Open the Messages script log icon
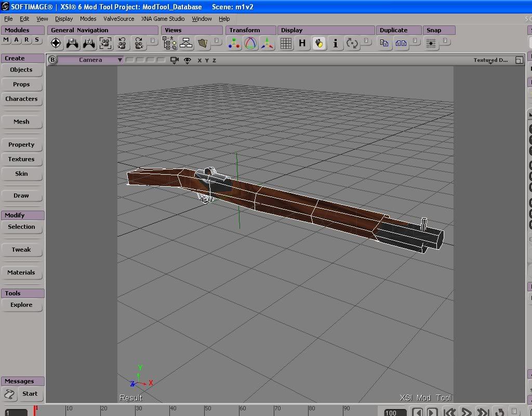 (9, 394)
